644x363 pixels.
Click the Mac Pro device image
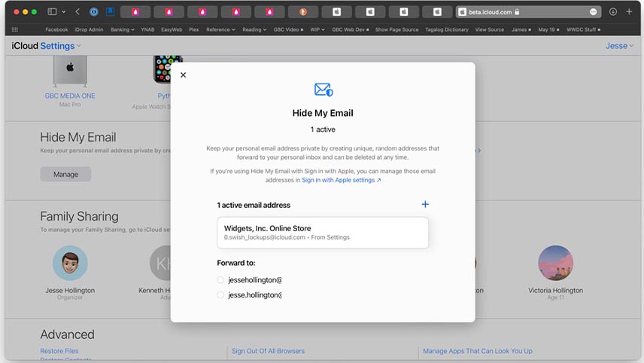coord(70,71)
